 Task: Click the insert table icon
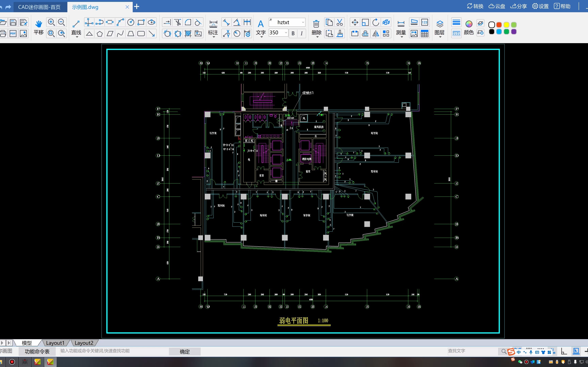tap(424, 33)
